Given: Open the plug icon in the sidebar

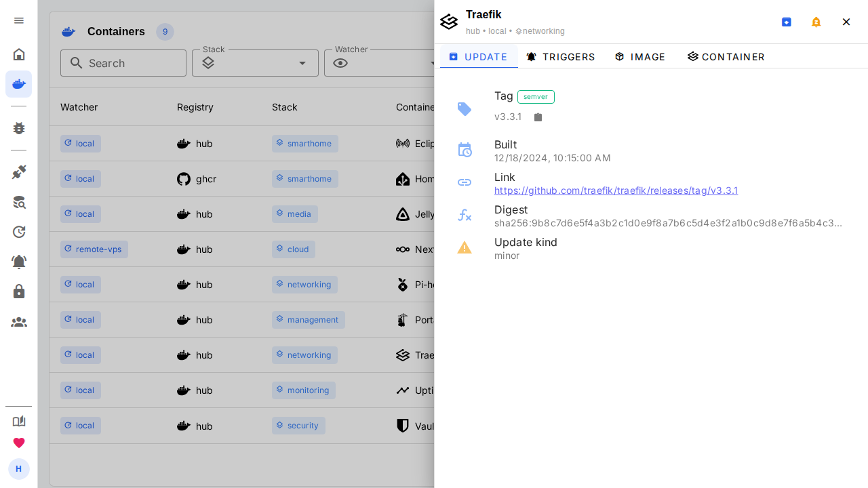Looking at the screenshot, I should [x=19, y=172].
